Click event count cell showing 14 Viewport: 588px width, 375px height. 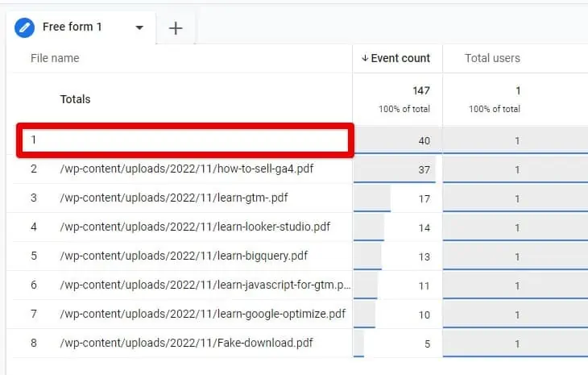pos(398,227)
